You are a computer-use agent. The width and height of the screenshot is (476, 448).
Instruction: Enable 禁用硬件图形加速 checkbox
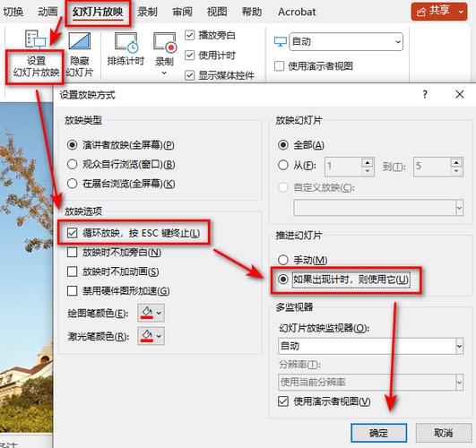click(x=72, y=291)
